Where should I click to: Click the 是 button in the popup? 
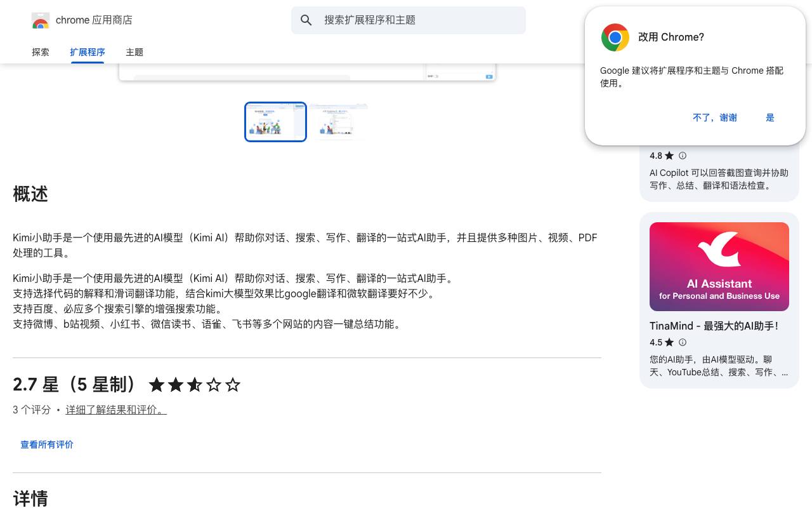tap(770, 117)
